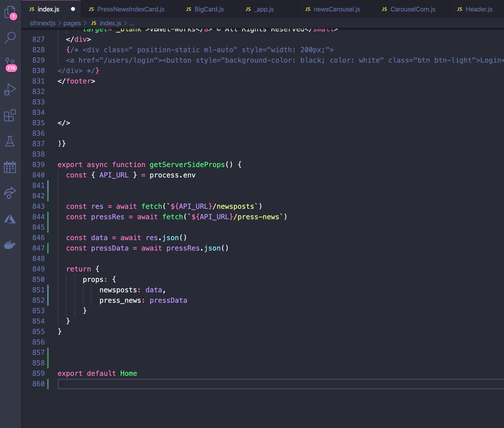504x428 pixels.
Task: Open newsCarousel.js from its tab
Action: click(337, 9)
